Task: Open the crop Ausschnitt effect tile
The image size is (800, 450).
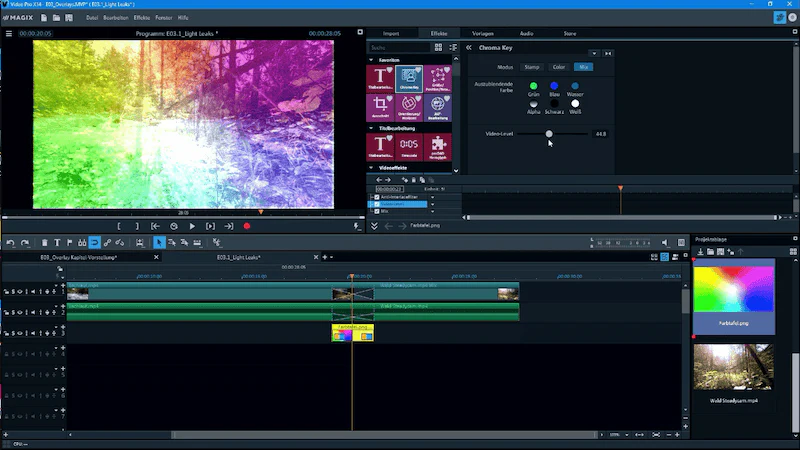Action: coord(380,107)
